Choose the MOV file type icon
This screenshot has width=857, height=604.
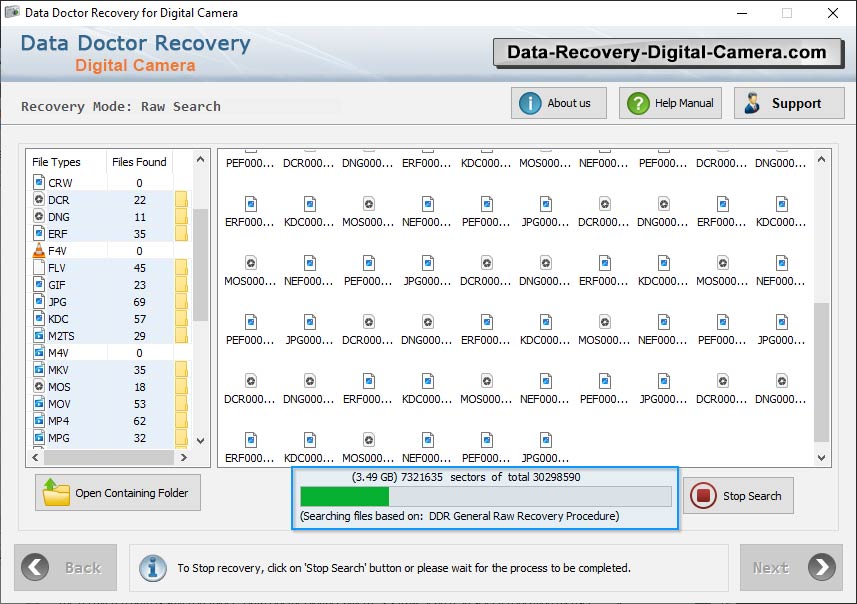pos(39,403)
